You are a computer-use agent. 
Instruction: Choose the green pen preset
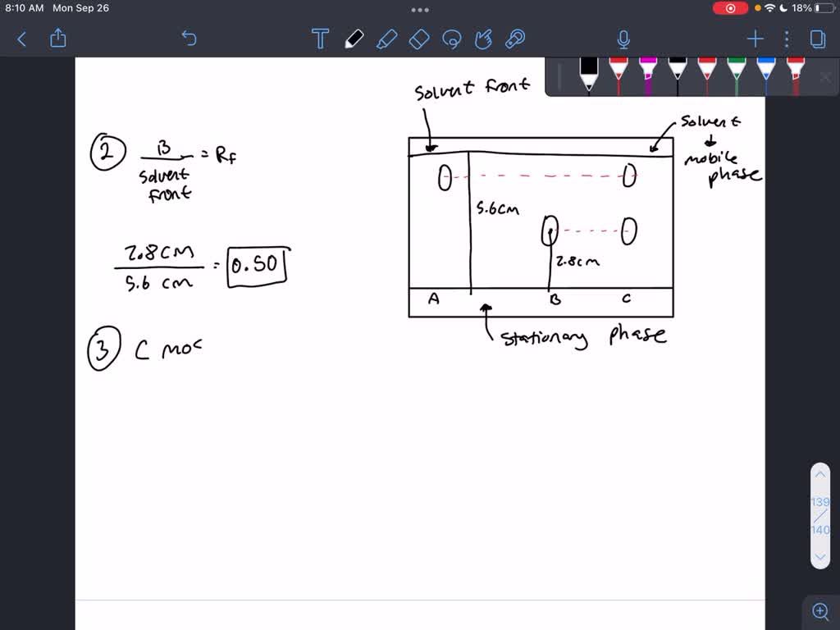[737, 76]
